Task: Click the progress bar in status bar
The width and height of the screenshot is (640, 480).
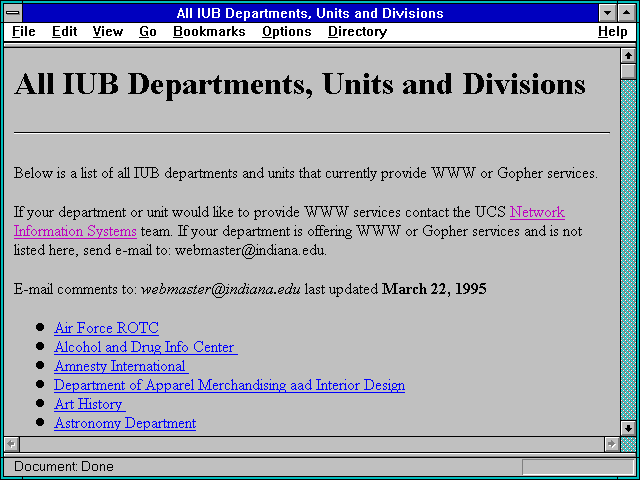Action: pos(578,467)
